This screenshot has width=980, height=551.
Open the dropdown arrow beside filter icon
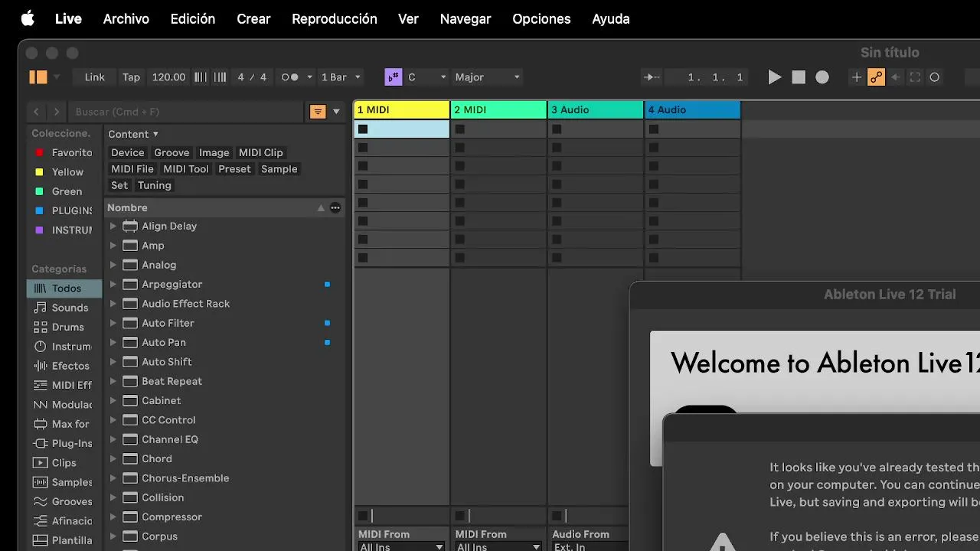point(336,112)
